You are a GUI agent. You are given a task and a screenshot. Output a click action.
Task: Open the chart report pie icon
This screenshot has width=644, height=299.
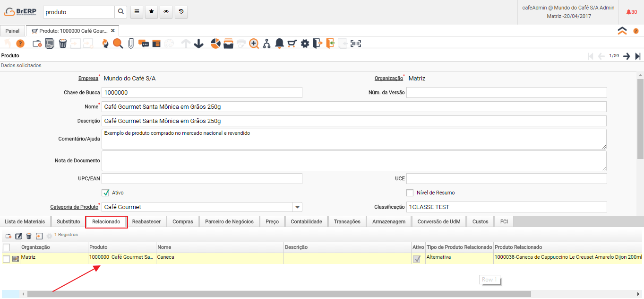coord(215,44)
